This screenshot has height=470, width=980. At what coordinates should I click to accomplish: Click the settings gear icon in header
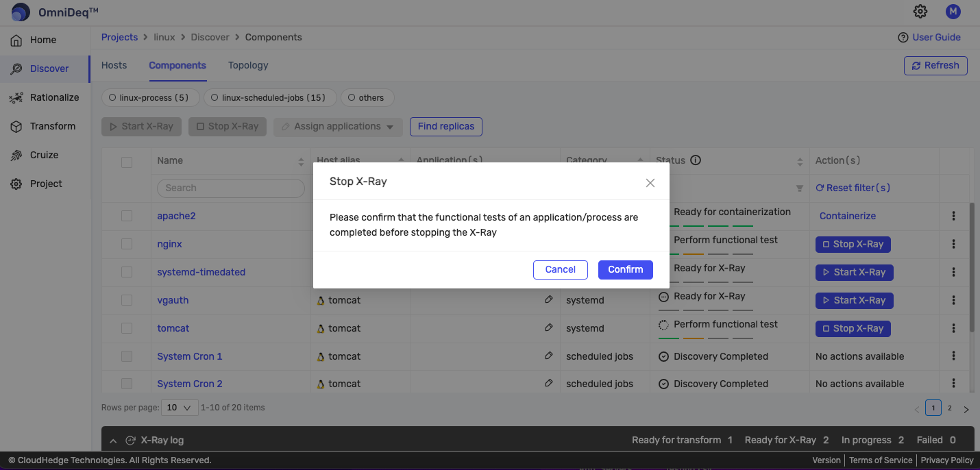tap(920, 12)
